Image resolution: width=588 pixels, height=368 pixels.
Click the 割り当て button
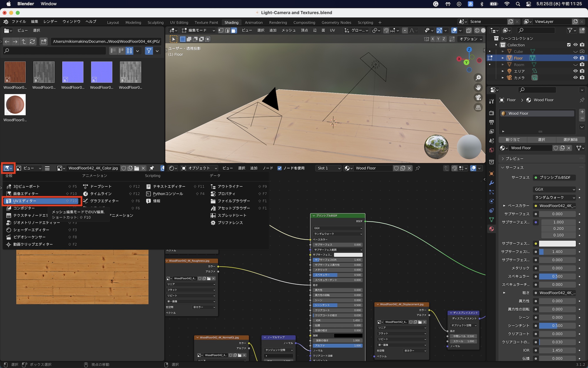(x=513, y=140)
